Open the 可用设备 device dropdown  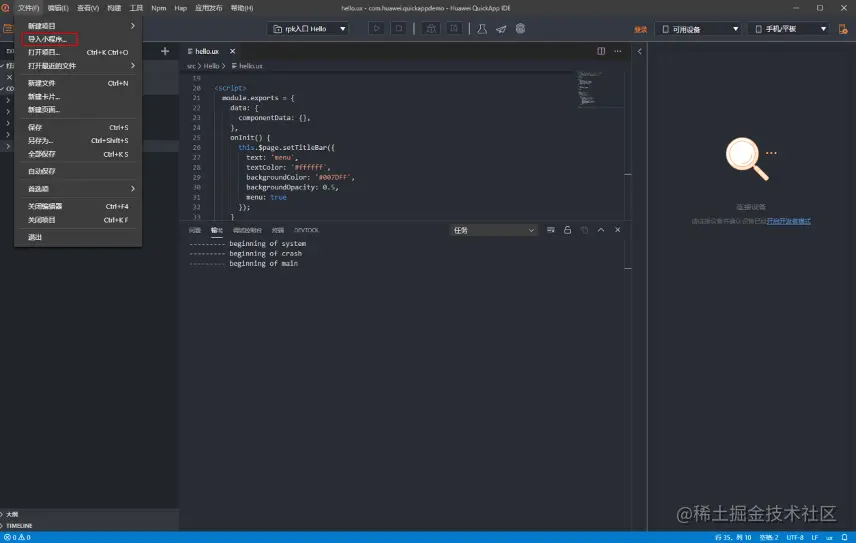click(699, 29)
